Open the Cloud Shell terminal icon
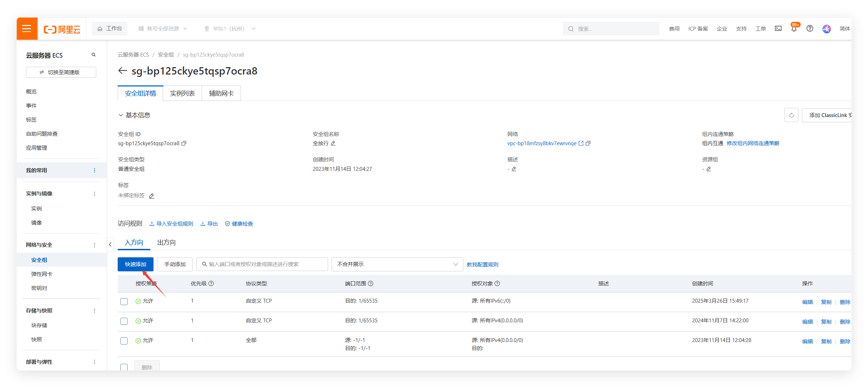The width and height of the screenshot is (868, 387). tap(778, 28)
